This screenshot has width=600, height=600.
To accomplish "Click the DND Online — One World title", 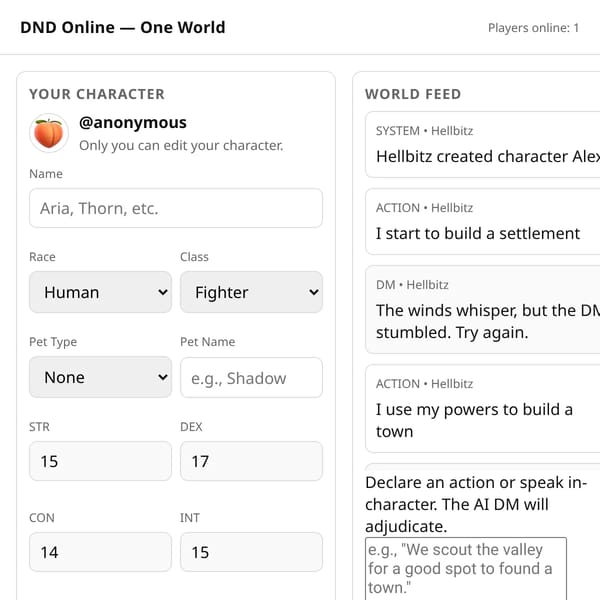I will (123, 28).
